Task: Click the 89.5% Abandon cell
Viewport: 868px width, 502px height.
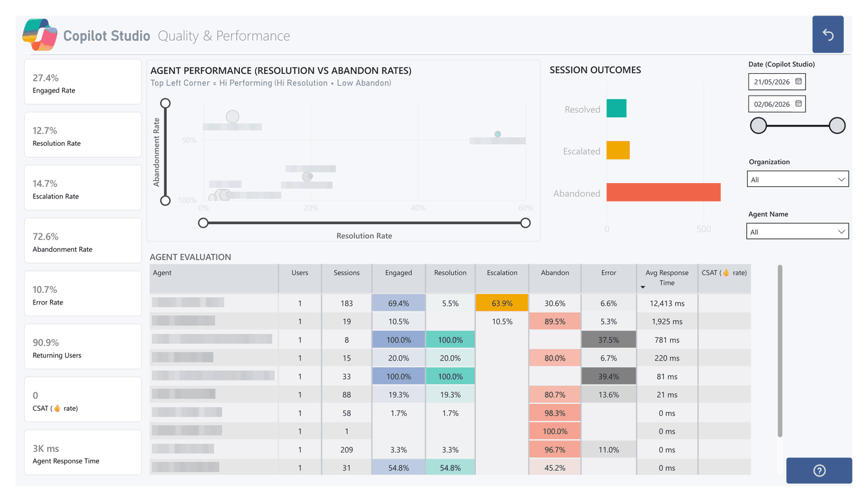Action: [x=555, y=321]
